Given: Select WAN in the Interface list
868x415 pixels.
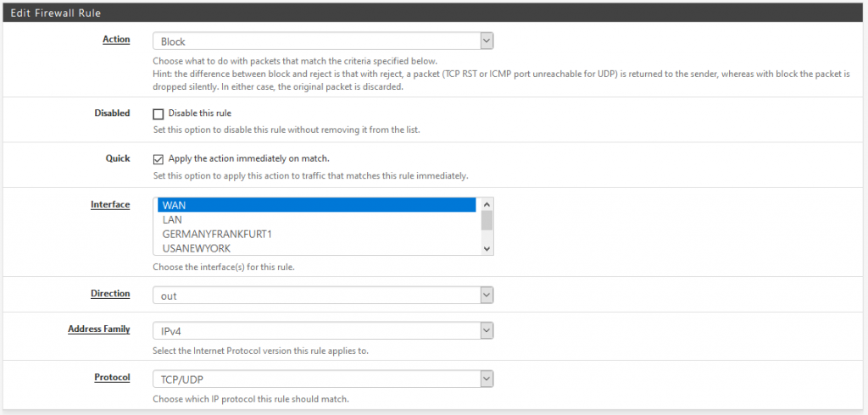Looking at the screenshot, I should (x=317, y=205).
